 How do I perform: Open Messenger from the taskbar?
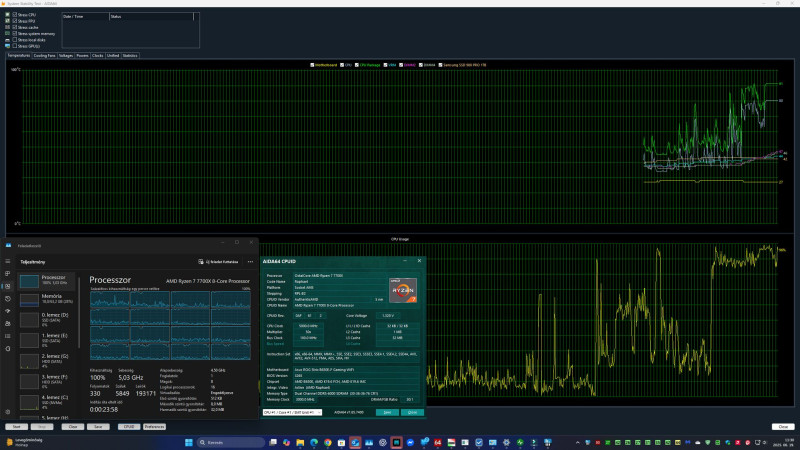pos(410,442)
